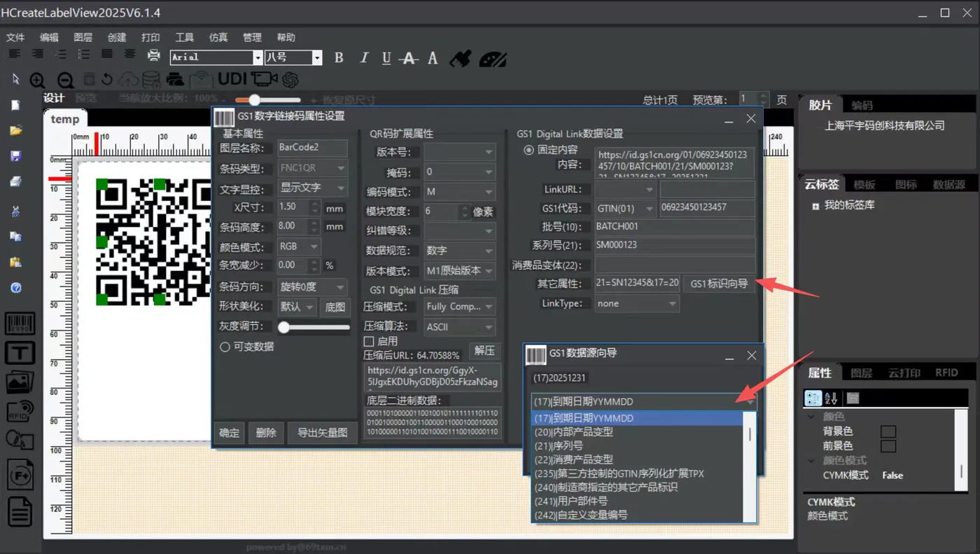The image size is (980, 554).
Task: Open the LinkType none dropdown
Action: (x=637, y=304)
